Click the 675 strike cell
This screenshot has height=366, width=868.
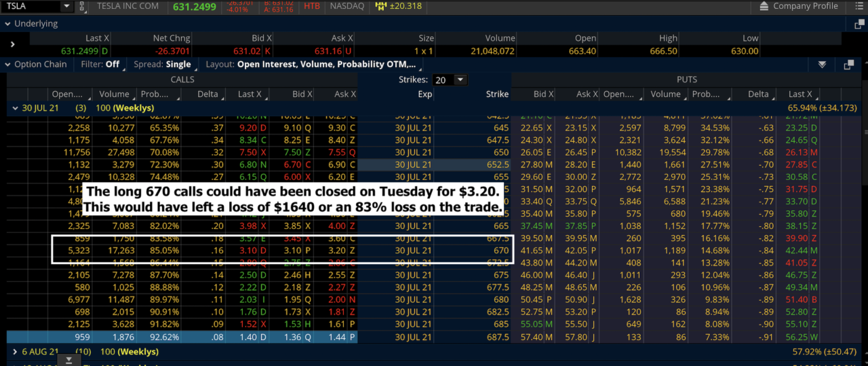500,274
